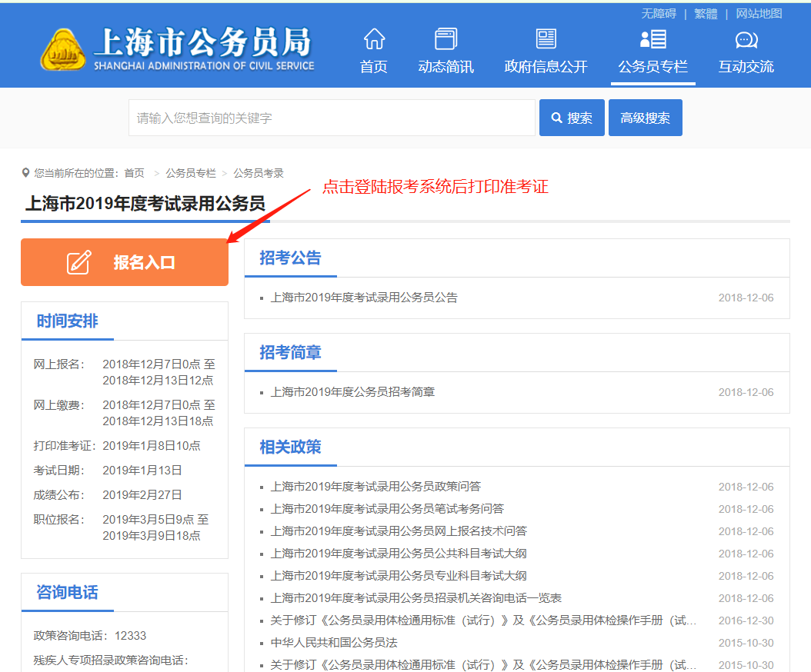
Task: Open the 动态简讯 menu label
Action: tap(446, 67)
